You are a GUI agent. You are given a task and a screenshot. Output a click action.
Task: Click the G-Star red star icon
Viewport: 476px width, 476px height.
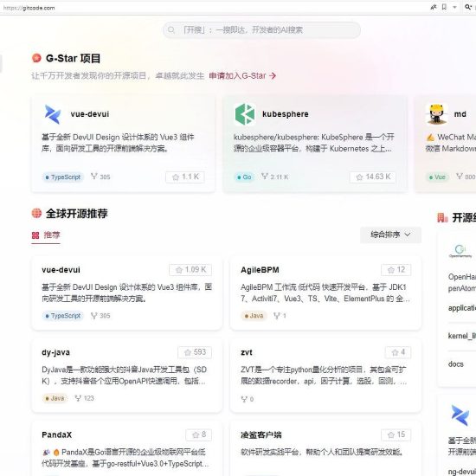[x=36, y=58]
